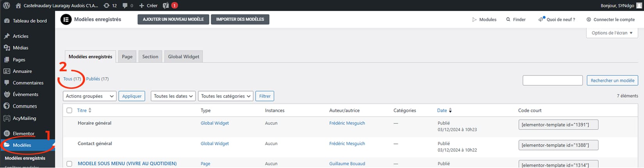Click the Pages icon in the sidebar
The height and width of the screenshot is (168, 644).
coord(7,60)
